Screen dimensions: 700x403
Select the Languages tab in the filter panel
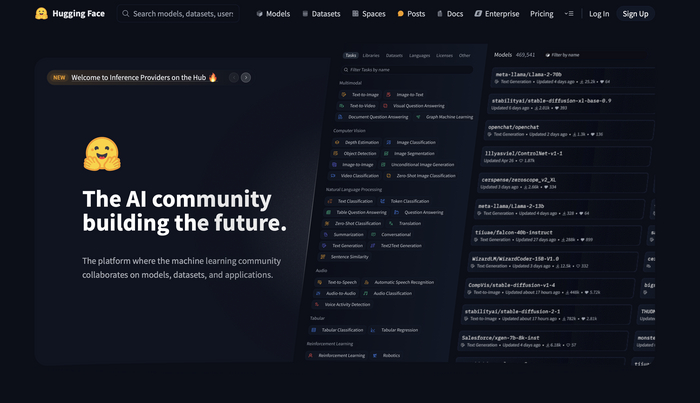[419, 55]
